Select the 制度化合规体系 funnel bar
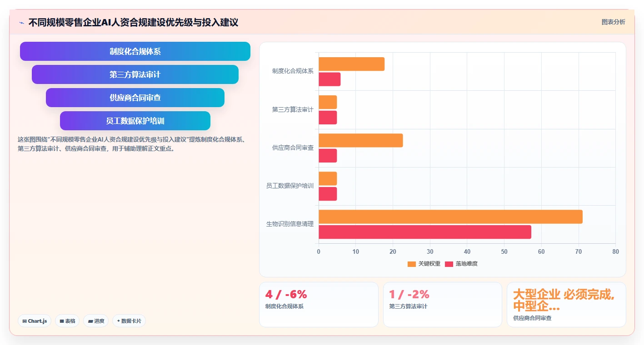 [135, 51]
